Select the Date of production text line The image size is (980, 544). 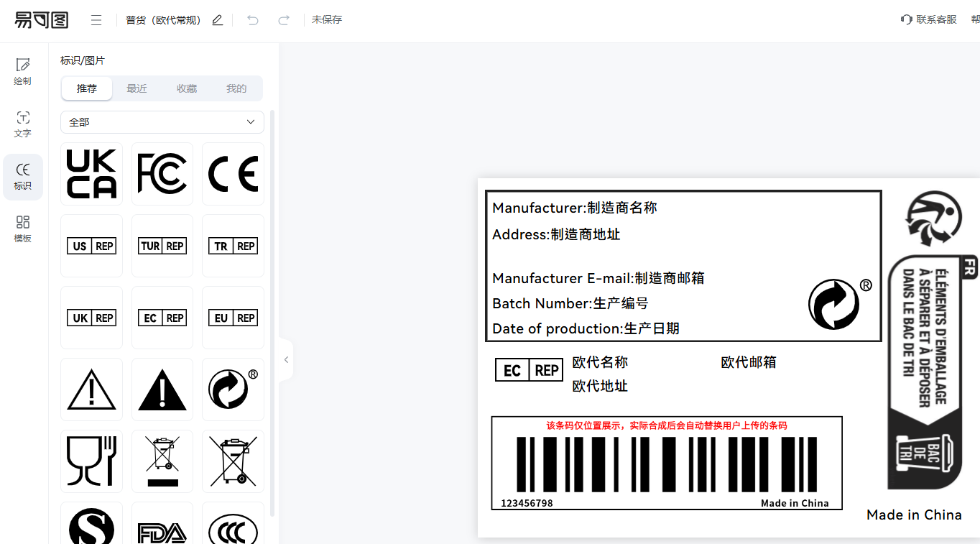pos(586,328)
